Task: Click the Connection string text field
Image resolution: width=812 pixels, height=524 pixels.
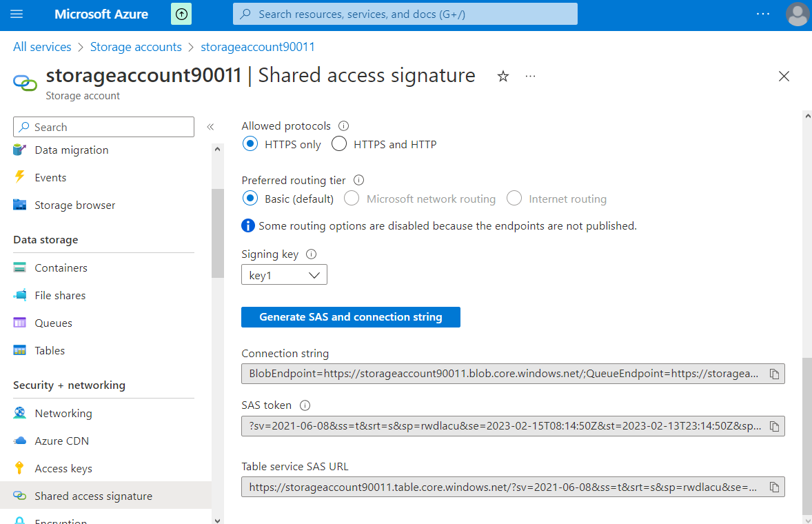Action: pos(503,374)
